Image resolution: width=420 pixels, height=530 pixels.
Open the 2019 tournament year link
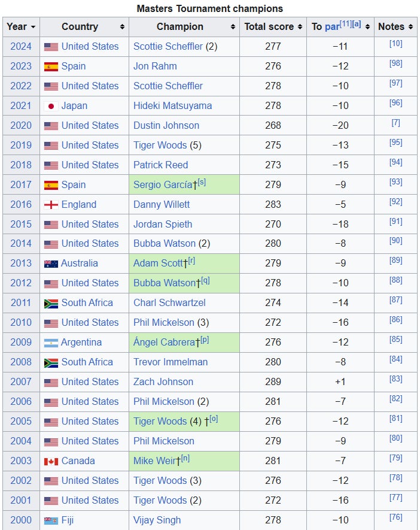point(21,146)
